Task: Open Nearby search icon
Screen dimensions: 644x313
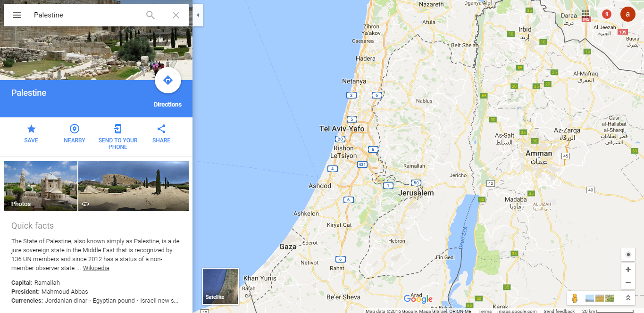Action: (x=75, y=129)
